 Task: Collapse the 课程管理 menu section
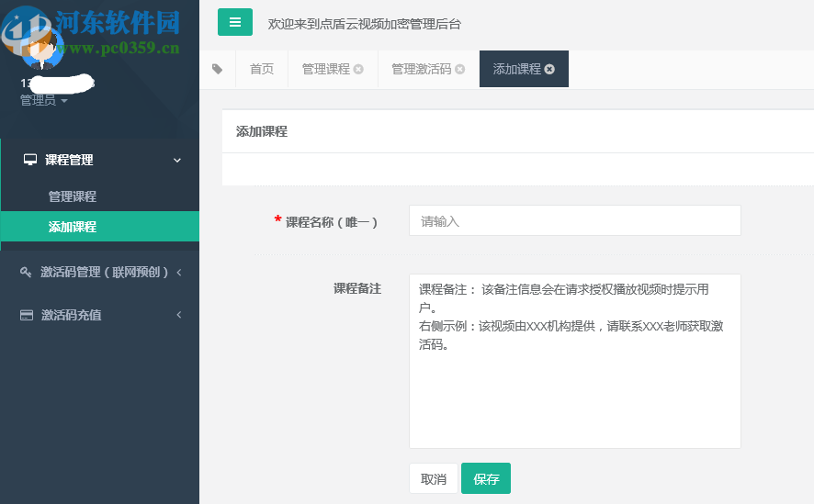click(x=177, y=161)
